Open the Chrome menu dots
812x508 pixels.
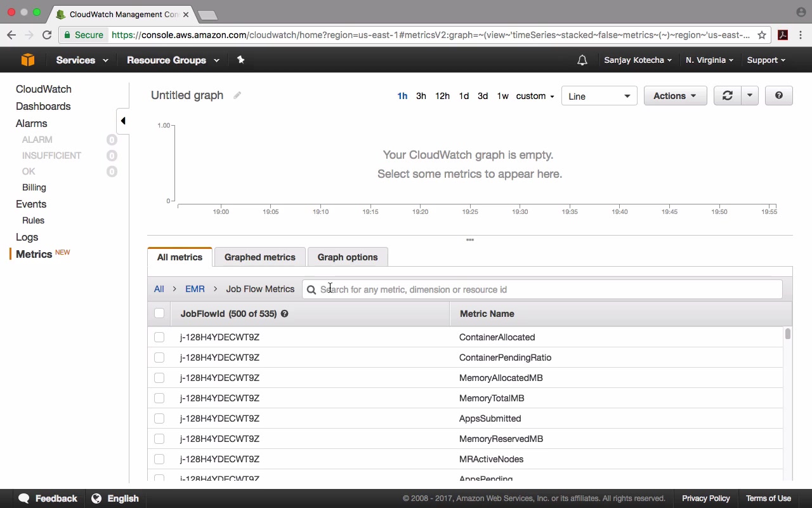(801, 35)
